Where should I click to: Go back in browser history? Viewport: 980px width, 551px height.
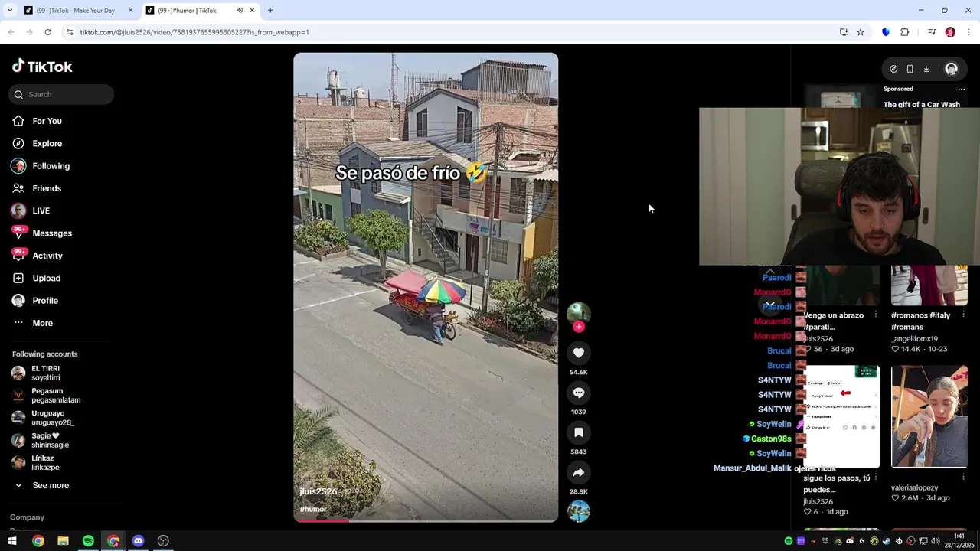click(11, 32)
